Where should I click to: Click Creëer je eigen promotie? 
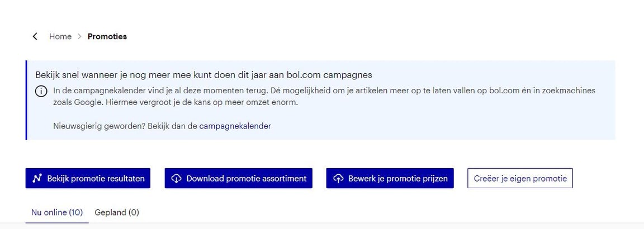(x=520, y=179)
